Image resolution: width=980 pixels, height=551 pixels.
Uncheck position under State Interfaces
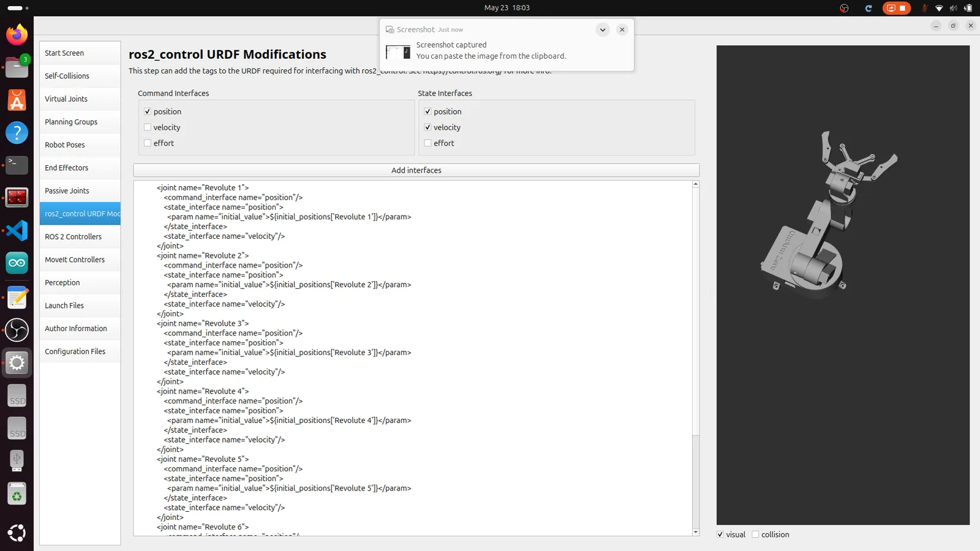pyautogui.click(x=428, y=111)
